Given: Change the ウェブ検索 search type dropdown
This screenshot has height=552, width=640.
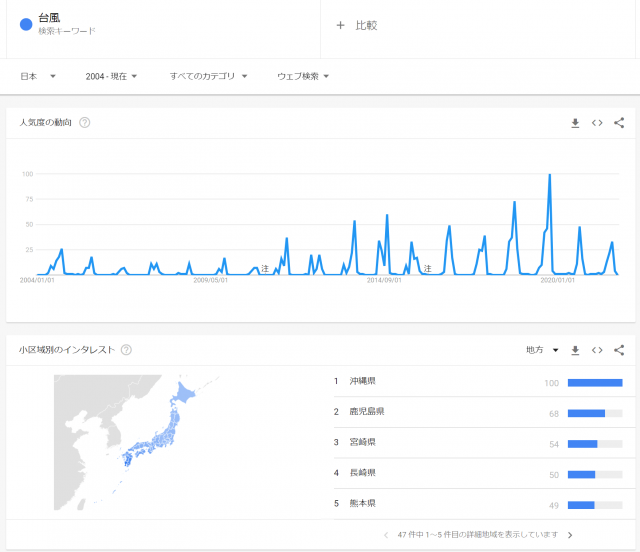Looking at the screenshot, I should click(303, 76).
